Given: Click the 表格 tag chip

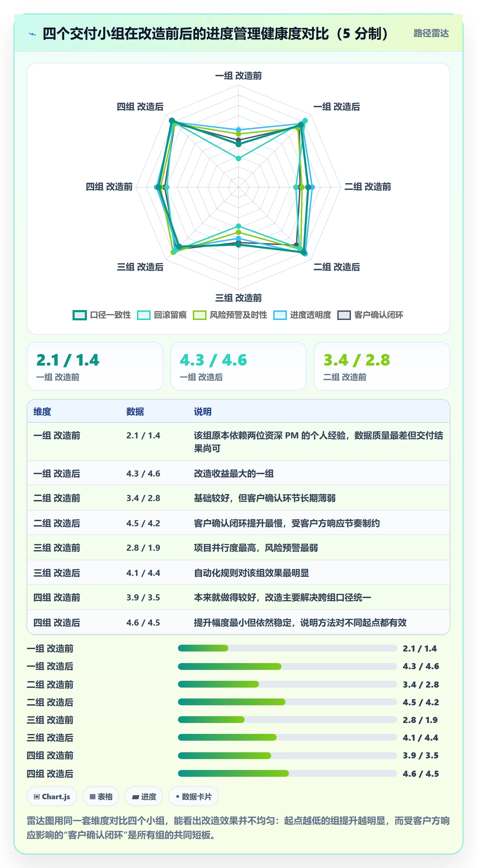Looking at the screenshot, I should [x=101, y=797].
